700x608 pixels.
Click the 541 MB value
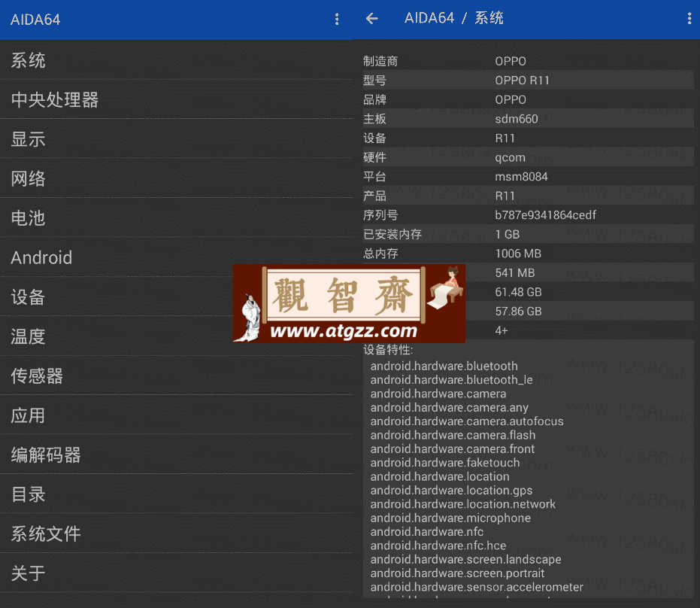[515, 273]
